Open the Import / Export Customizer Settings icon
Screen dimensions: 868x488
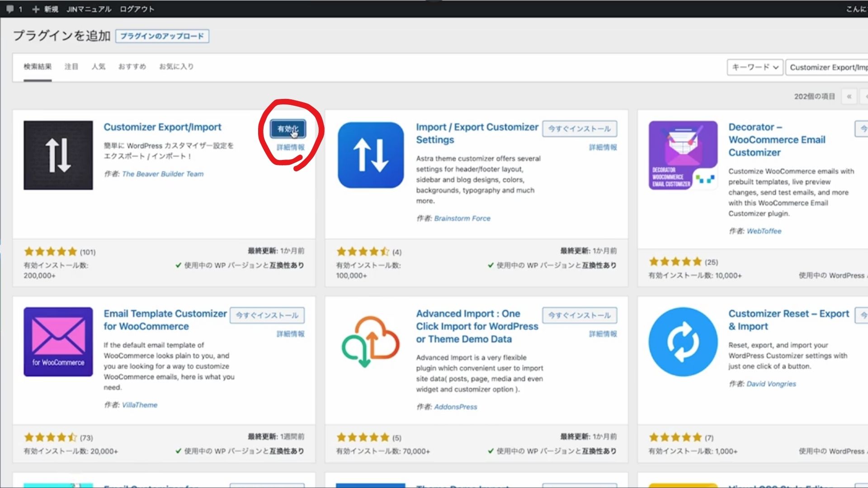[x=371, y=155]
